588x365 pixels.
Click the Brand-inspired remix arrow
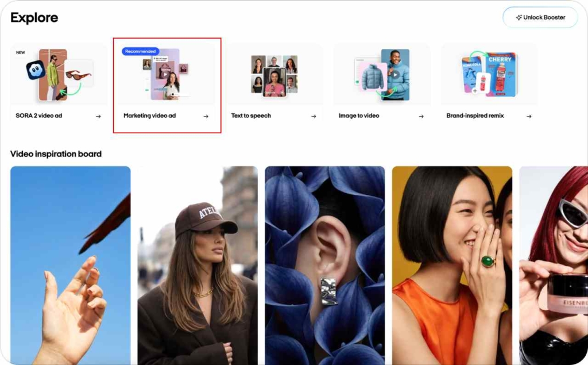(x=529, y=116)
